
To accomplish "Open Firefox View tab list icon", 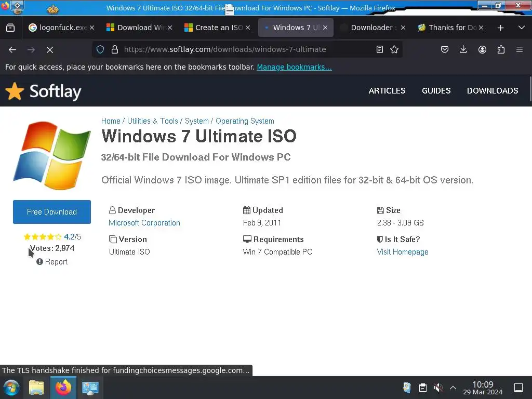I will (x=10, y=28).
